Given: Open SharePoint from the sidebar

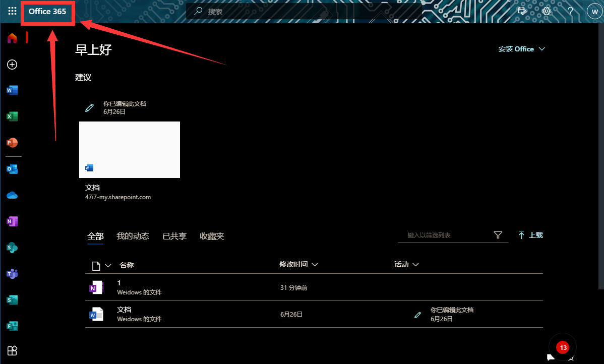Looking at the screenshot, I should coord(12,248).
